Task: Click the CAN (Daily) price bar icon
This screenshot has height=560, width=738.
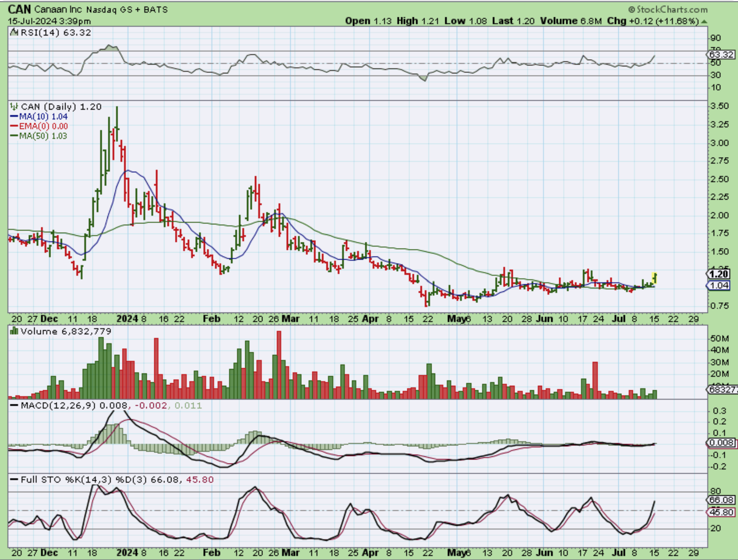Action: (14, 107)
